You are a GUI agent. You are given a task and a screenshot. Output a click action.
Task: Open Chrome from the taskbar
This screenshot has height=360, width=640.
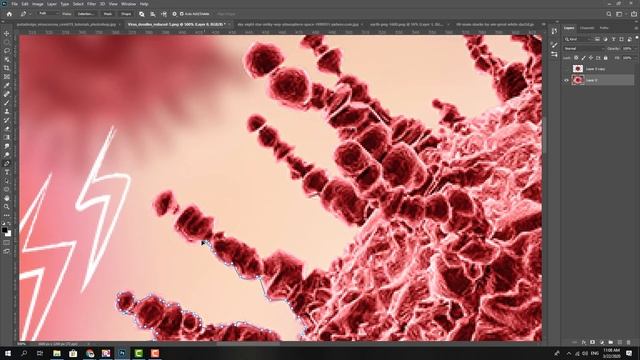(90, 353)
